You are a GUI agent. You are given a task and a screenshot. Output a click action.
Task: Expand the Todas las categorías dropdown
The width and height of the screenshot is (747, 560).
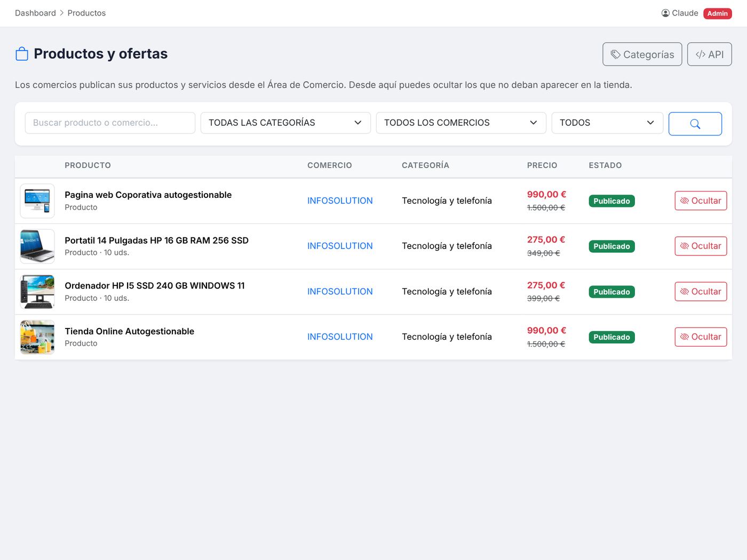(285, 123)
